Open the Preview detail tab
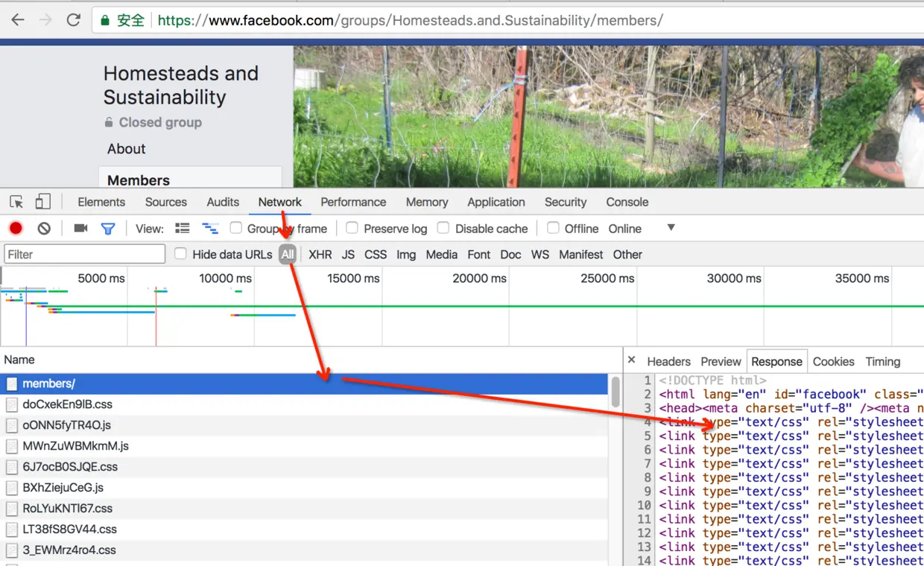924x566 pixels. pos(721,361)
